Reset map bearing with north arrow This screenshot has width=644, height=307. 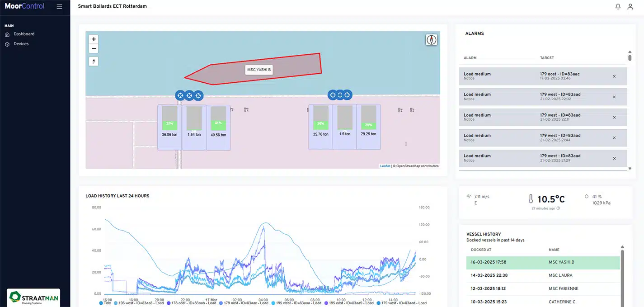(x=94, y=61)
